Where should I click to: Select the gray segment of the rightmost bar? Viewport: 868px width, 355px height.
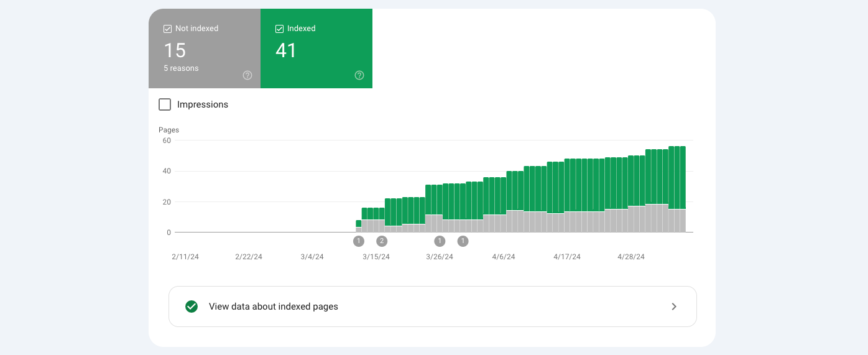tap(682, 221)
